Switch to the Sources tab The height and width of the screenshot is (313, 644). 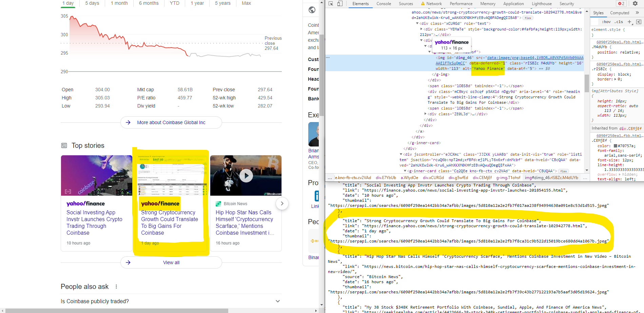point(406,4)
